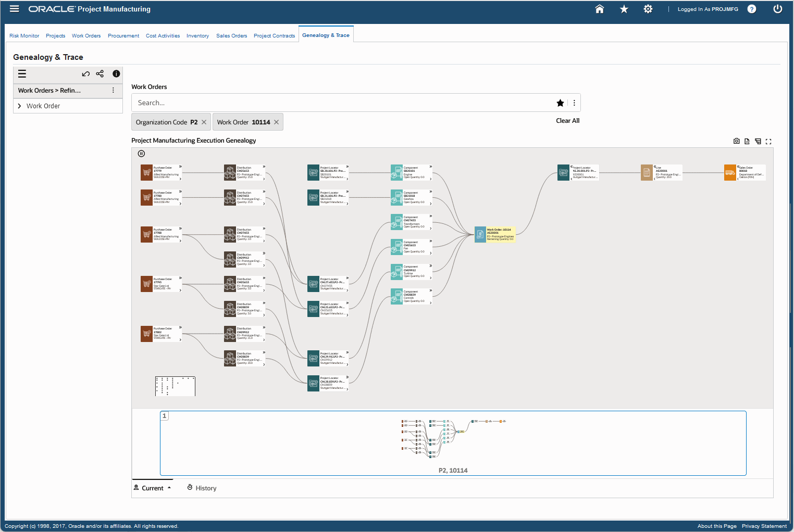The width and height of the screenshot is (794, 532).
Task: Expand the diagram to full screen
Action: click(x=768, y=141)
